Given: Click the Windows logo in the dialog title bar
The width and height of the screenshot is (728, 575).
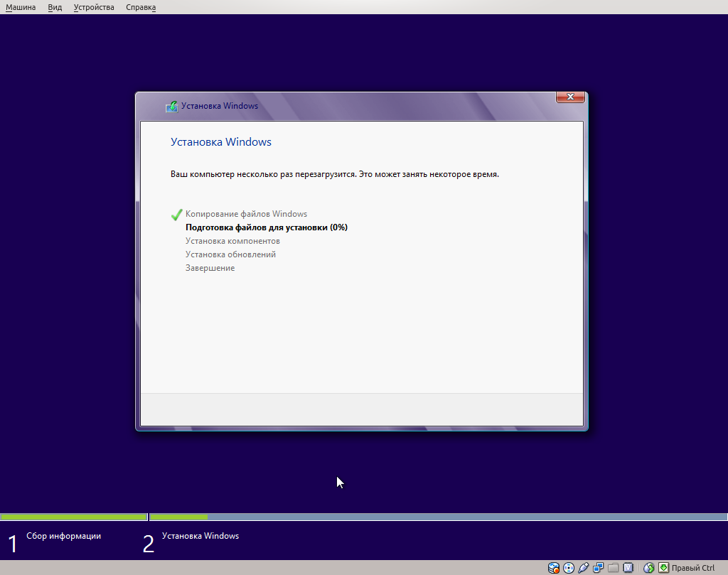Looking at the screenshot, I should [x=171, y=105].
